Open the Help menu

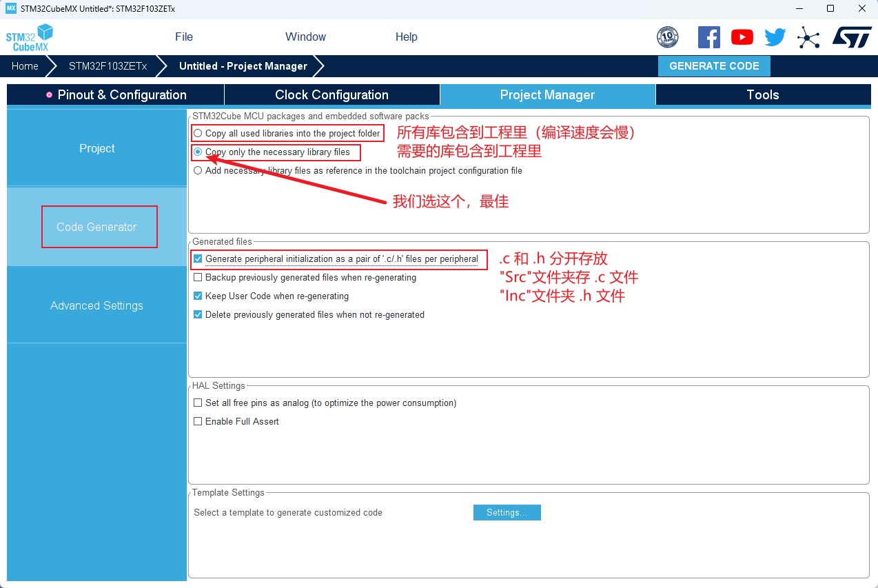pyautogui.click(x=406, y=37)
